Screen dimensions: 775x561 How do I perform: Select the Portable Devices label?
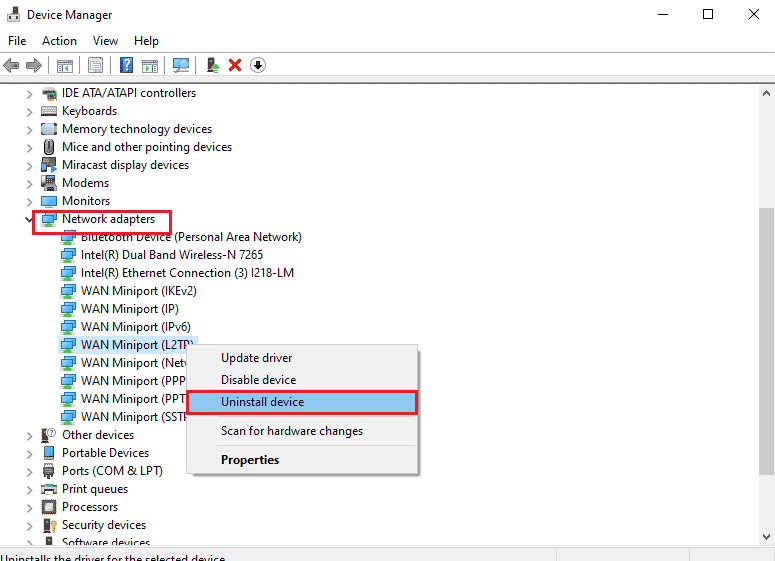point(105,453)
